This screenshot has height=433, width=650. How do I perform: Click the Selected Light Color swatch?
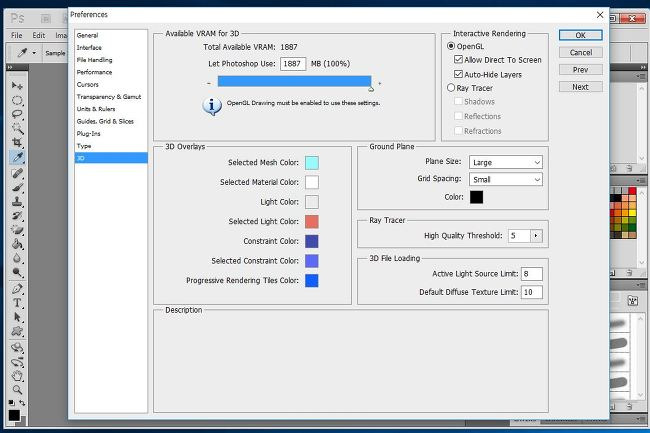click(x=312, y=222)
